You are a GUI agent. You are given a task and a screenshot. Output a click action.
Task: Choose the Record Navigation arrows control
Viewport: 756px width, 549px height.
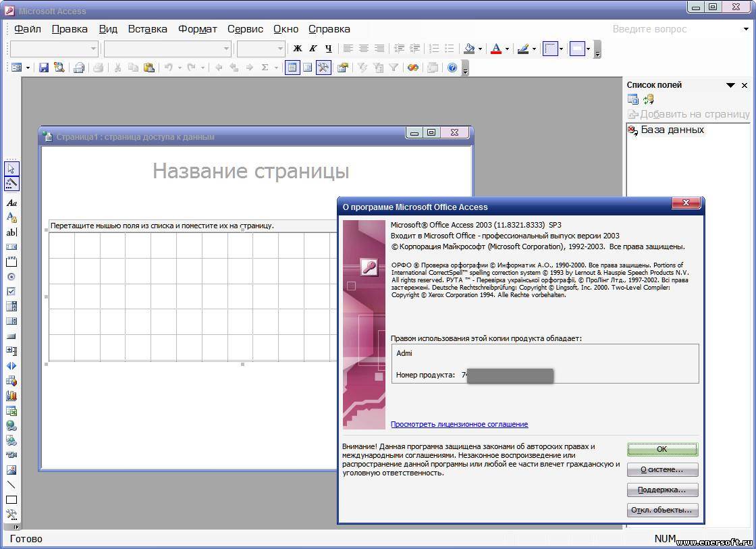coord(11,366)
